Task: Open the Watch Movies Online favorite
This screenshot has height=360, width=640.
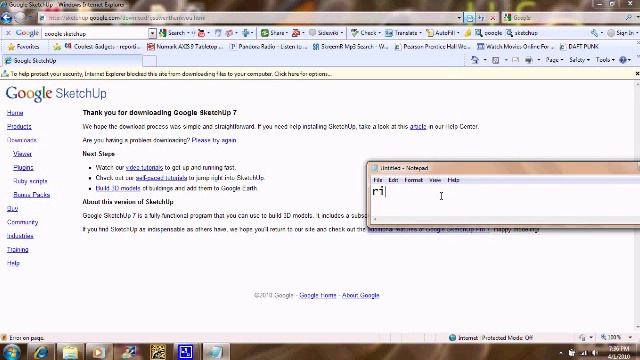Action: (x=515, y=47)
